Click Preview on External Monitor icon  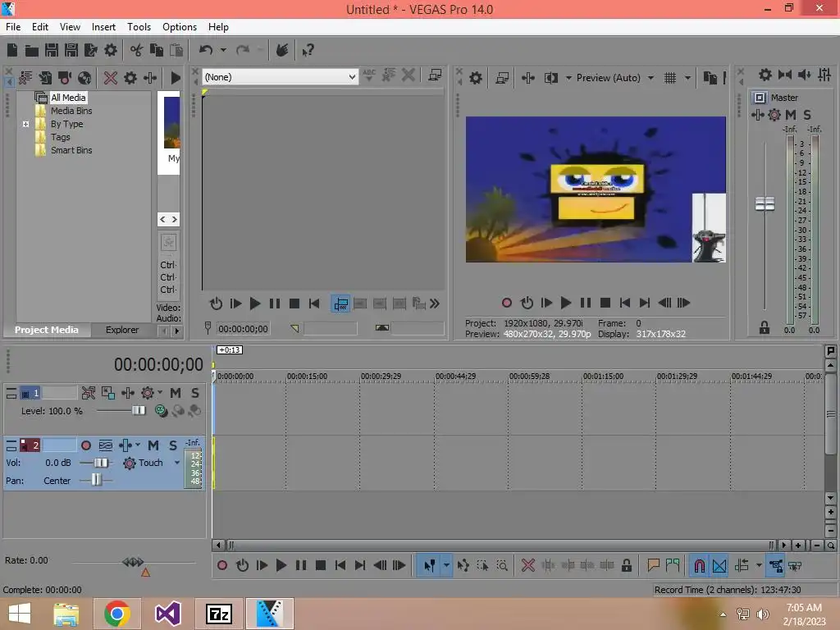pos(501,78)
